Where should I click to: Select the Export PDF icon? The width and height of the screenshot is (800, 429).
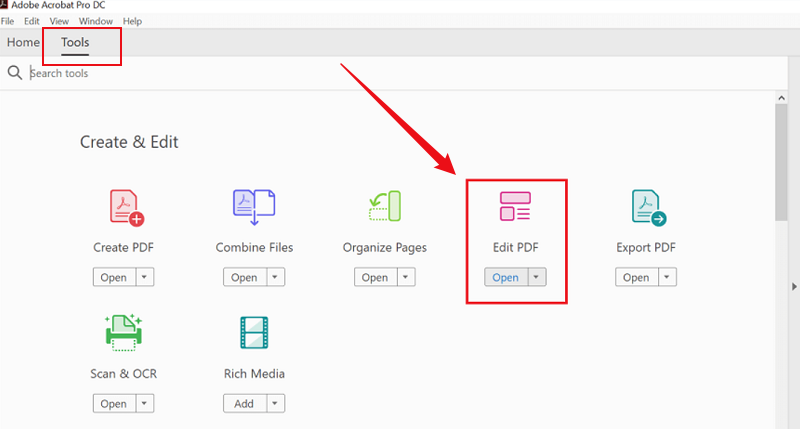(649, 208)
